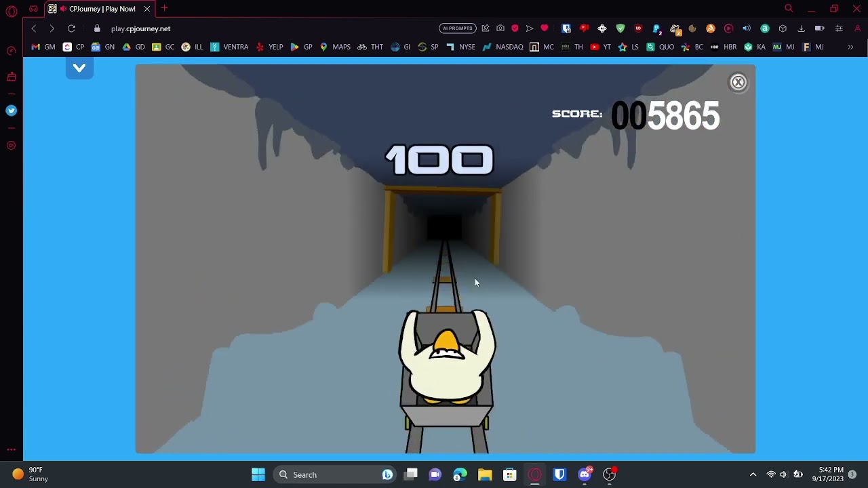868x488 pixels.
Task: Open the YELP bookmark
Action: pos(269,47)
